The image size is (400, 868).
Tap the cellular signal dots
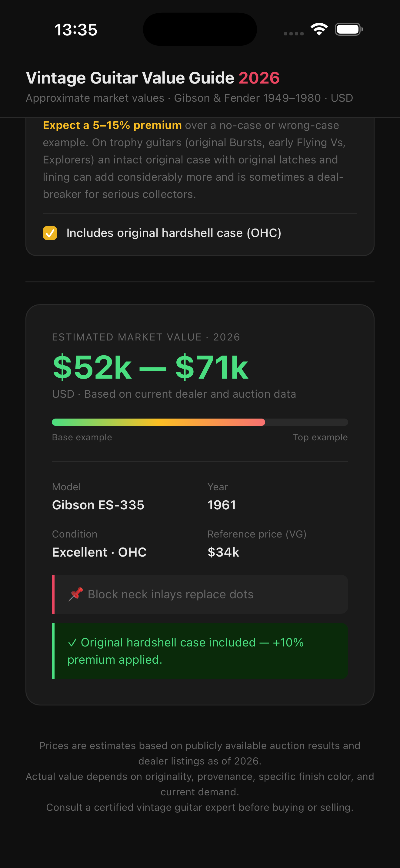click(294, 33)
